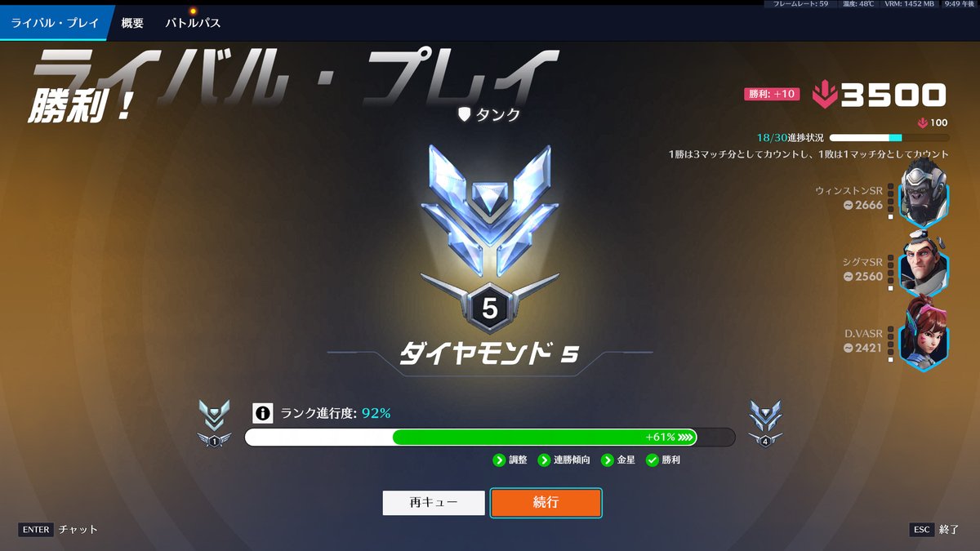Image resolution: width=980 pixels, height=551 pixels.
Task: Click the シグマSR label
Action: (862, 262)
